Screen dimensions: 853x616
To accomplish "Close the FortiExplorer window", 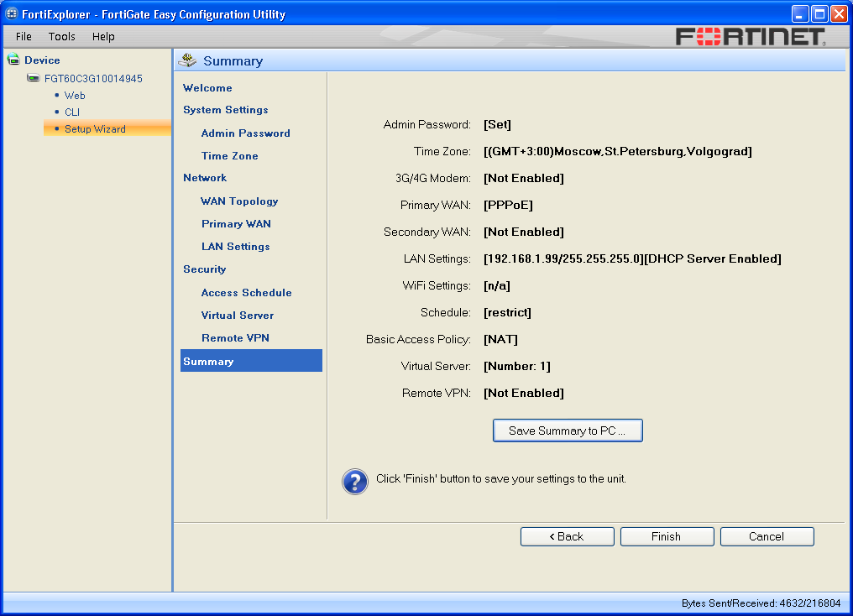I will pyautogui.click(x=839, y=13).
